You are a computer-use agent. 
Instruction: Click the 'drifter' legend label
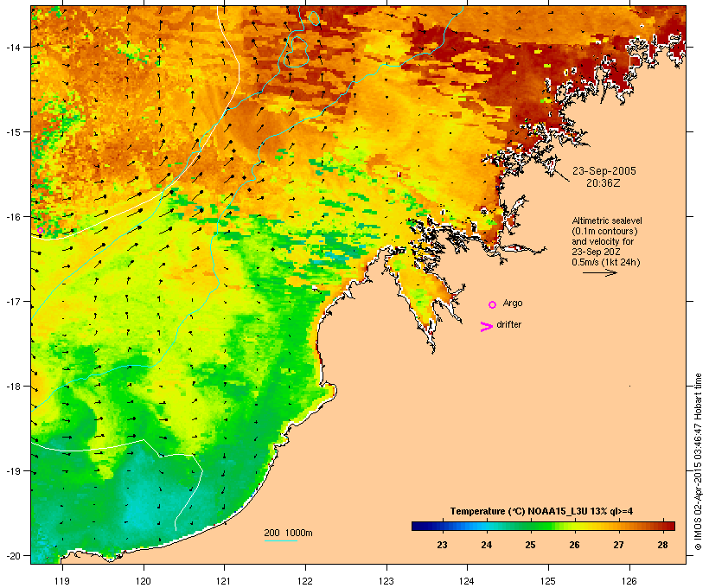coord(508,325)
